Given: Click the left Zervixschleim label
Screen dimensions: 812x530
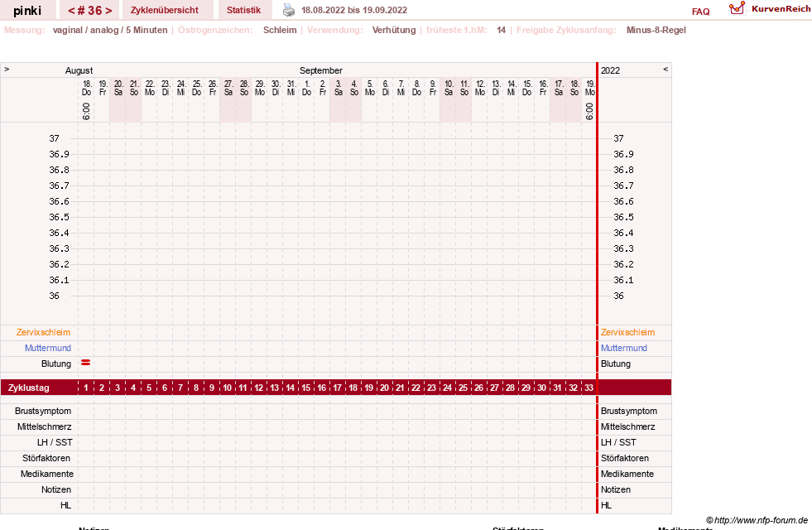Looking at the screenshot, I should coord(43,332).
